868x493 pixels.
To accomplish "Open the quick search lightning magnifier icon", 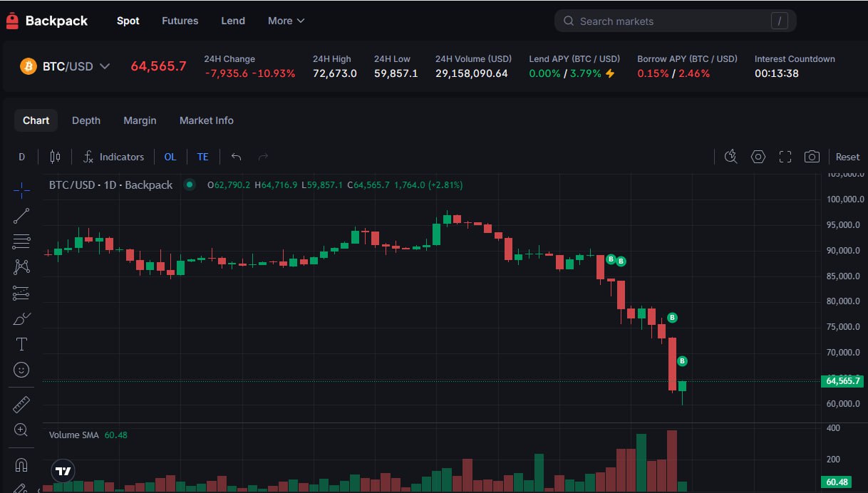I will (x=730, y=157).
